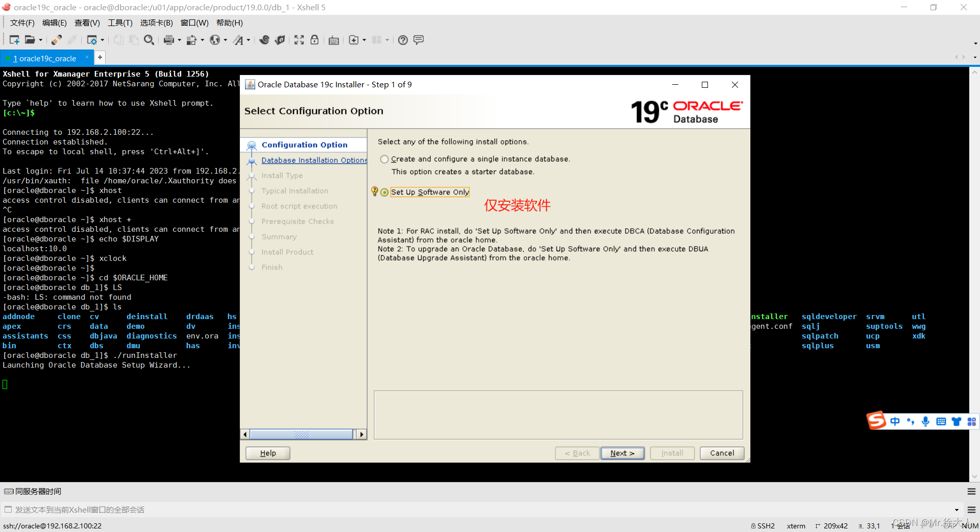Open the Sogou toolbox grid icon
This screenshot has height=532, width=980.
click(x=972, y=421)
